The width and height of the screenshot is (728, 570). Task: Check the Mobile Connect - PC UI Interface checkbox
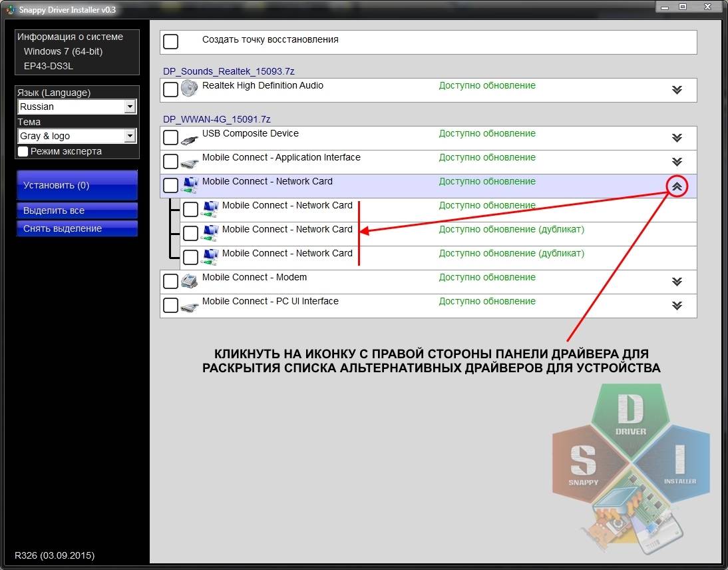point(170,305)
